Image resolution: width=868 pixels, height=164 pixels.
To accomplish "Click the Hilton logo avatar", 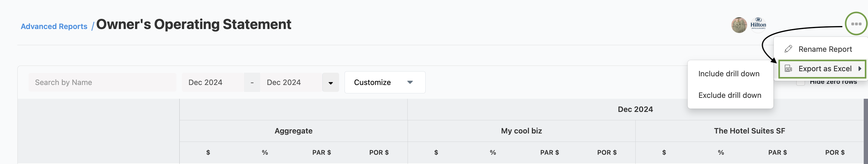I will coord(758,25).
